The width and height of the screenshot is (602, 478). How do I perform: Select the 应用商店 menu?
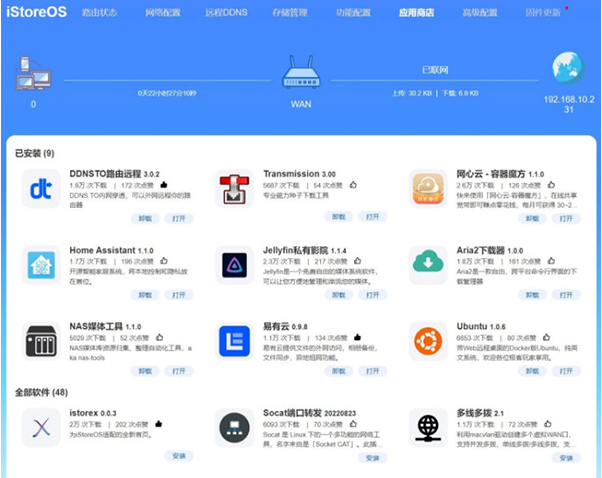pyautogui.click(x=417, y=13)
